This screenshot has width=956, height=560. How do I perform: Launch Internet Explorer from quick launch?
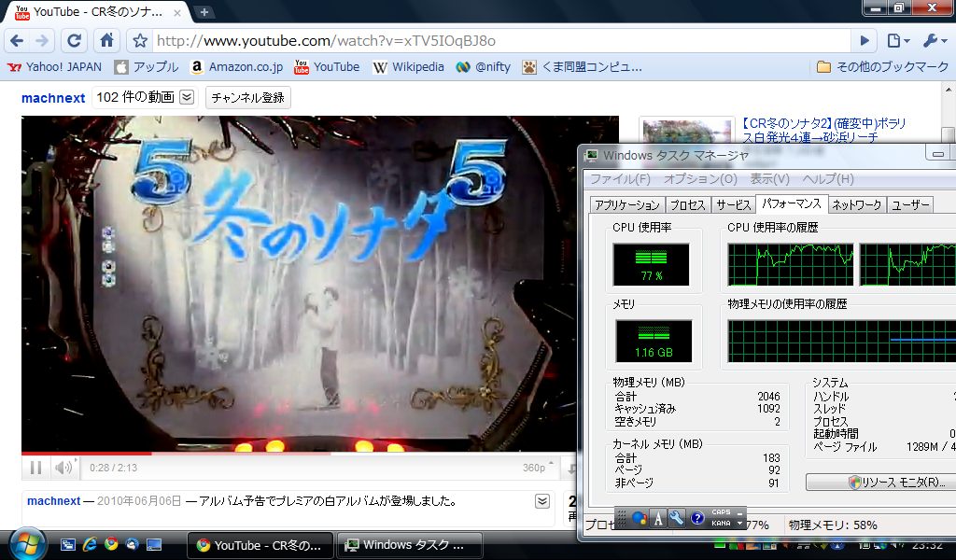click(x=90, y=545)
